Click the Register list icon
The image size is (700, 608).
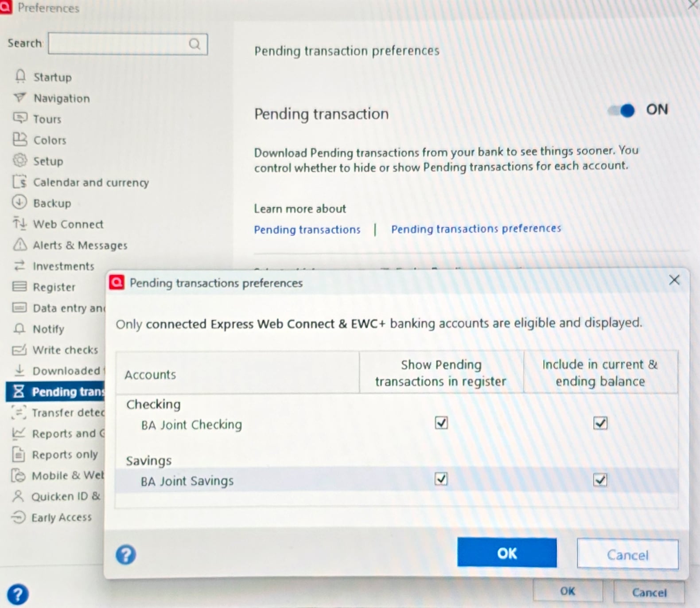coord(19,286)
